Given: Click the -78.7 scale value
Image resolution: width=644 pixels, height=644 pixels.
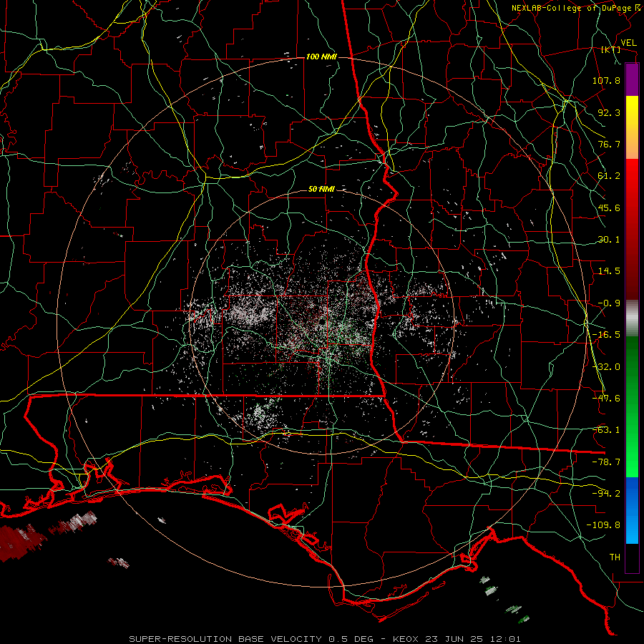Looking at the screenshot, I should pos(606,462).
